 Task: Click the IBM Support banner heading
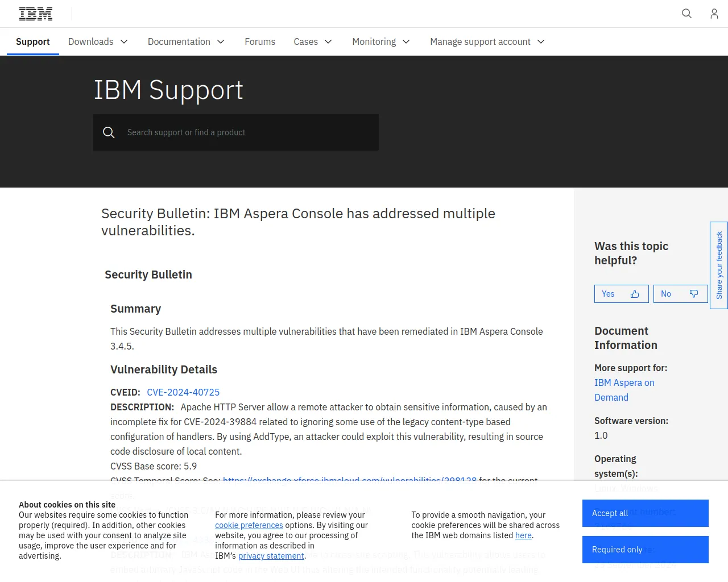tap(168, 90)
